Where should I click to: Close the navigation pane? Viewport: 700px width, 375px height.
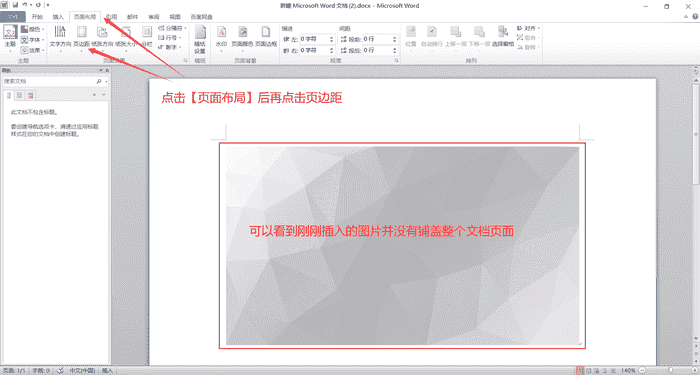[x=106, y=70]
